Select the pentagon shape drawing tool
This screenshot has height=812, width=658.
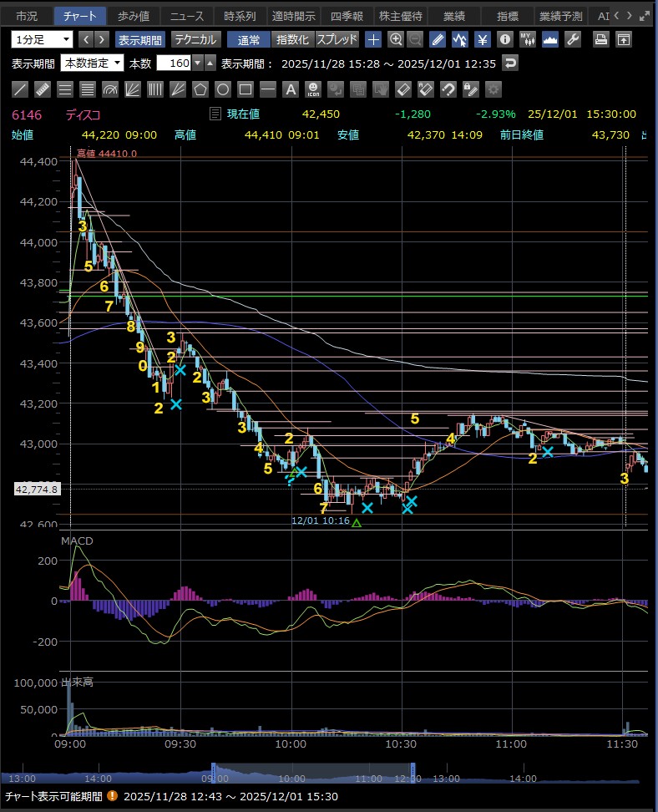click(200, 89)
